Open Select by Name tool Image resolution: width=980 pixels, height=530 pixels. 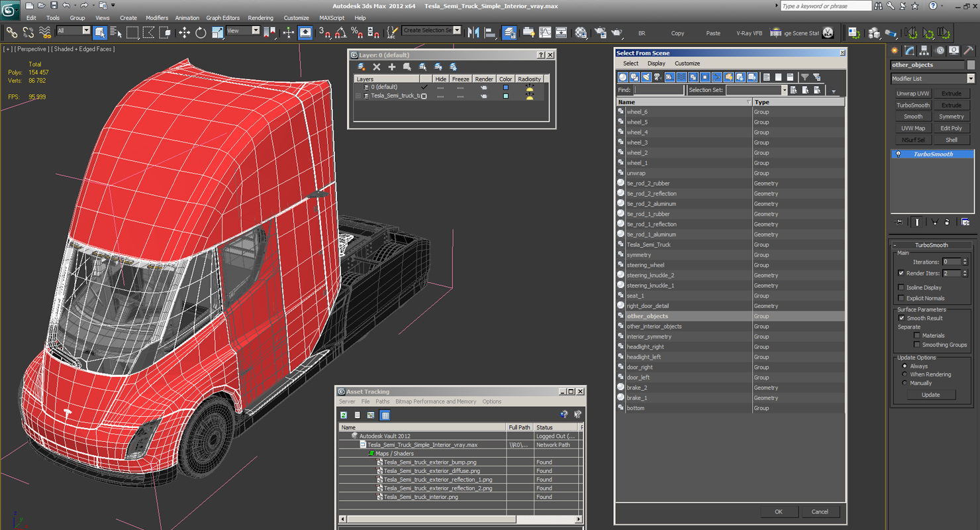tap(116, 32)
